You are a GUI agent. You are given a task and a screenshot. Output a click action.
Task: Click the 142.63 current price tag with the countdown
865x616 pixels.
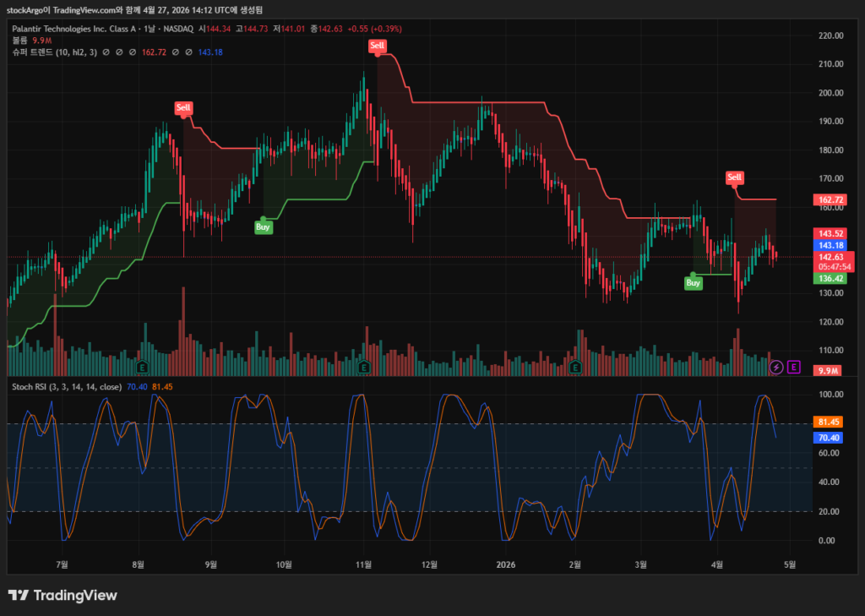tap(834, 262)
